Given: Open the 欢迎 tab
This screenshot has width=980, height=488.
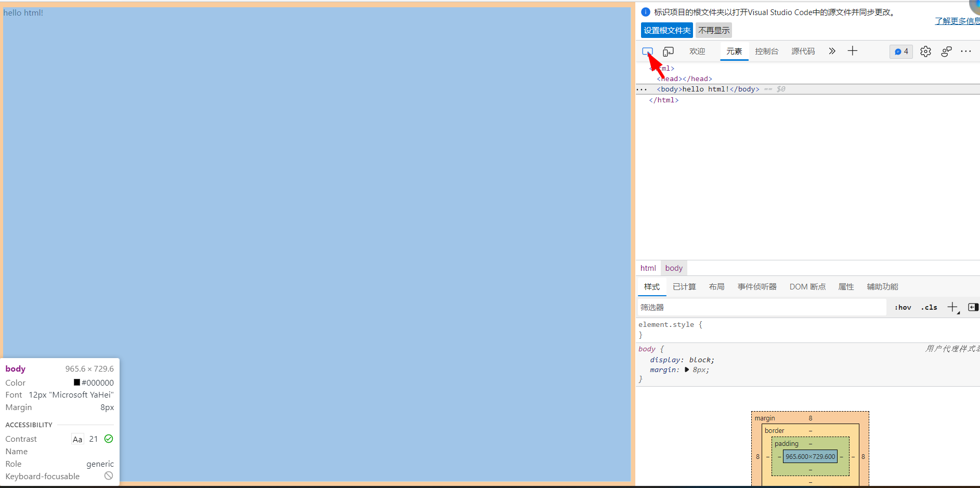Looking at the screenshot, I should point(697,51).
